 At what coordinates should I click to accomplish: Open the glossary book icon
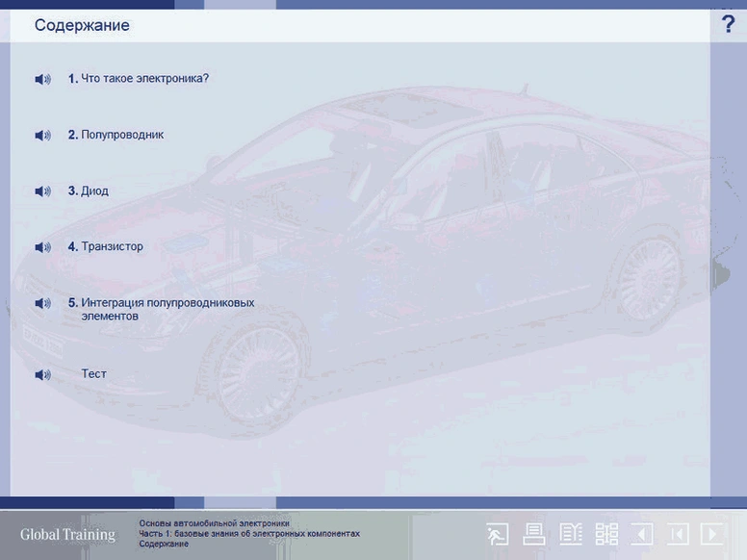pos(571,534)
